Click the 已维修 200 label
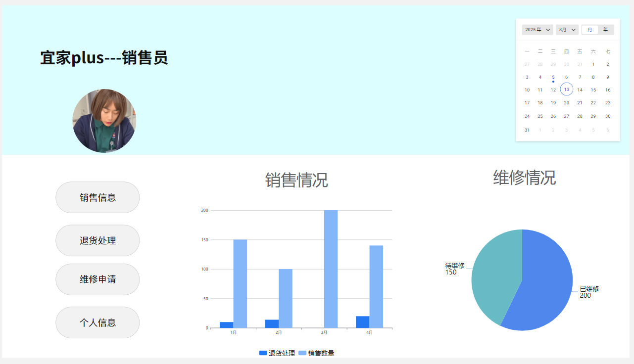 pos(589,292)
